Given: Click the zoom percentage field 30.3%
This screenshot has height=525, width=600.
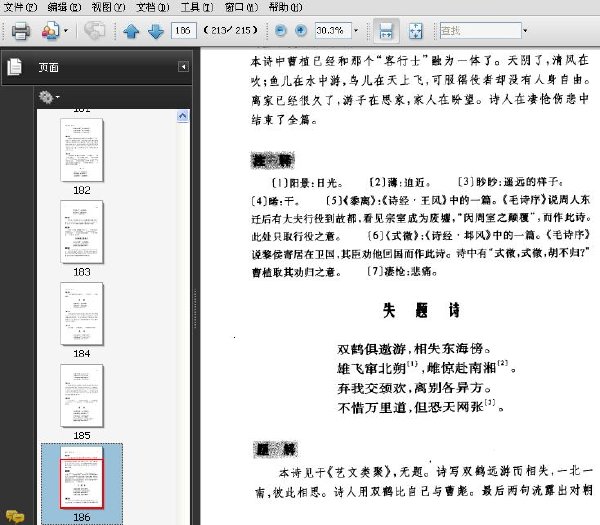Looking at the screenshot, I should (333, 30).
